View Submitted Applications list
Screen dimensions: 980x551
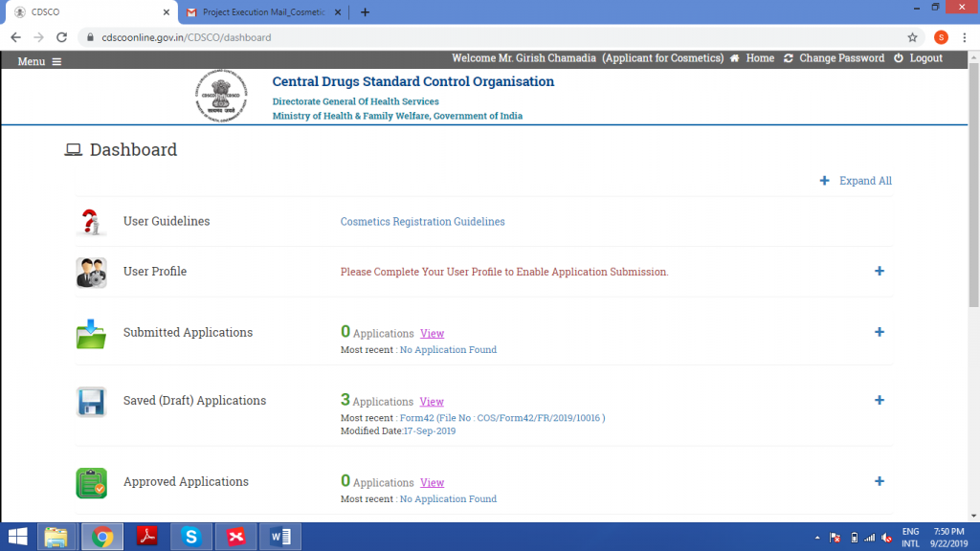click(x=432, y=334)
